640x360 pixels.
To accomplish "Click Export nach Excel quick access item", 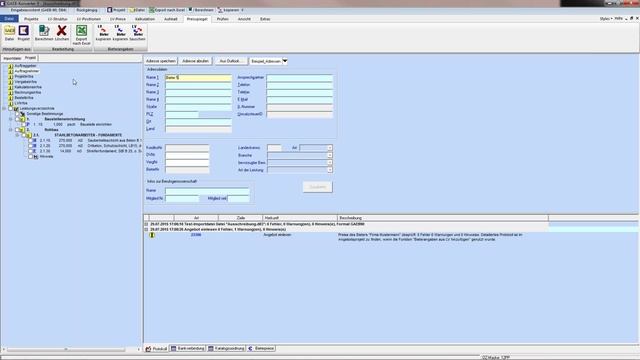I will click(x=167, y=10).
